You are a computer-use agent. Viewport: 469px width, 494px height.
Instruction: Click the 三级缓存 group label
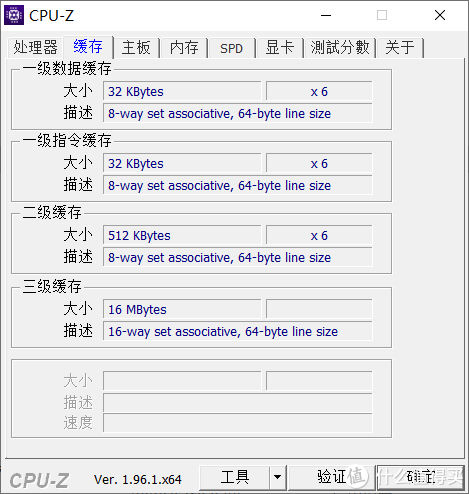pos(52,286)
